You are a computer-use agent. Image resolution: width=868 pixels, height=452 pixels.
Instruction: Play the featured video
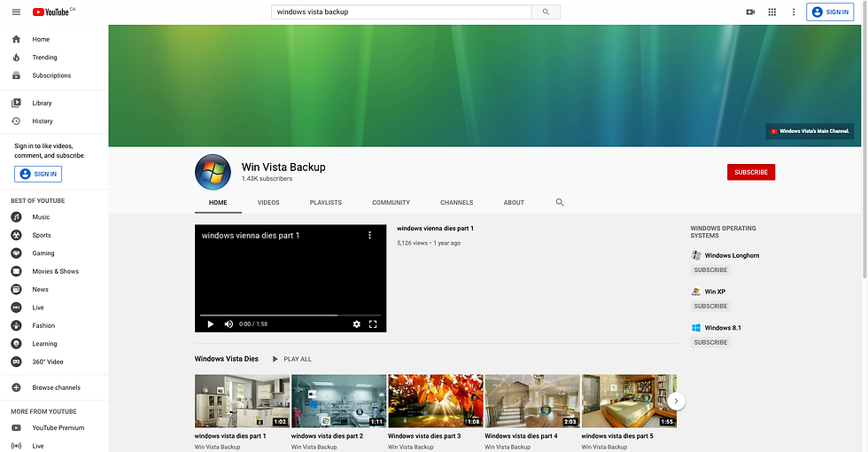tap(211, 324)
